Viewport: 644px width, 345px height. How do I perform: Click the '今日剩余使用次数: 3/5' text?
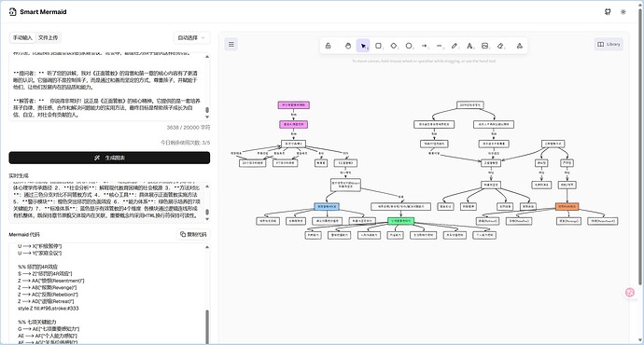(x=185, y=143)
